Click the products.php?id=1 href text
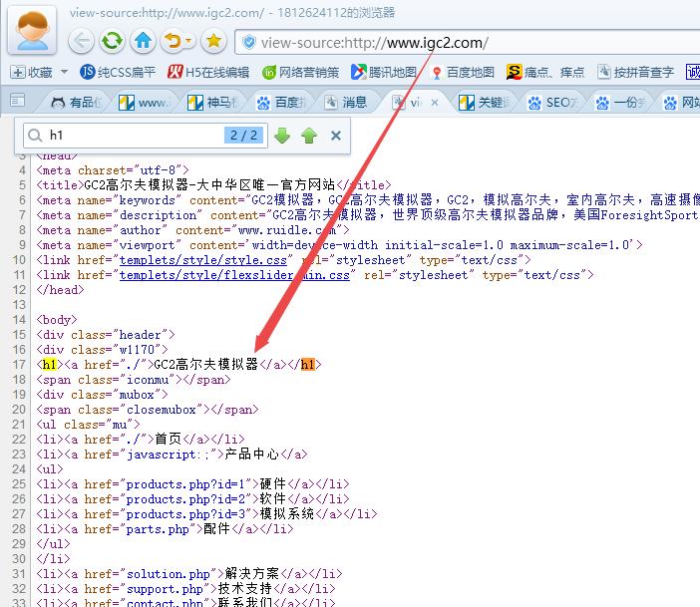The height and width of the screenshot is (607, 700). (x=185, y=484)
